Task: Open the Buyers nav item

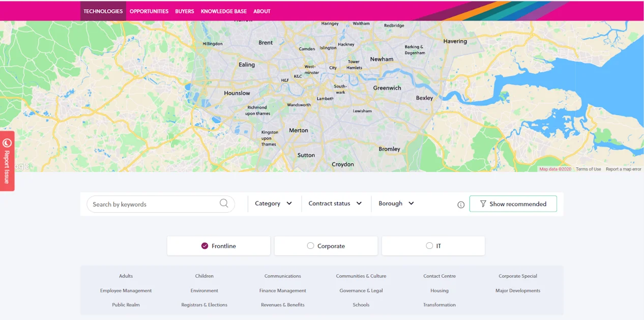Action: 185,11
